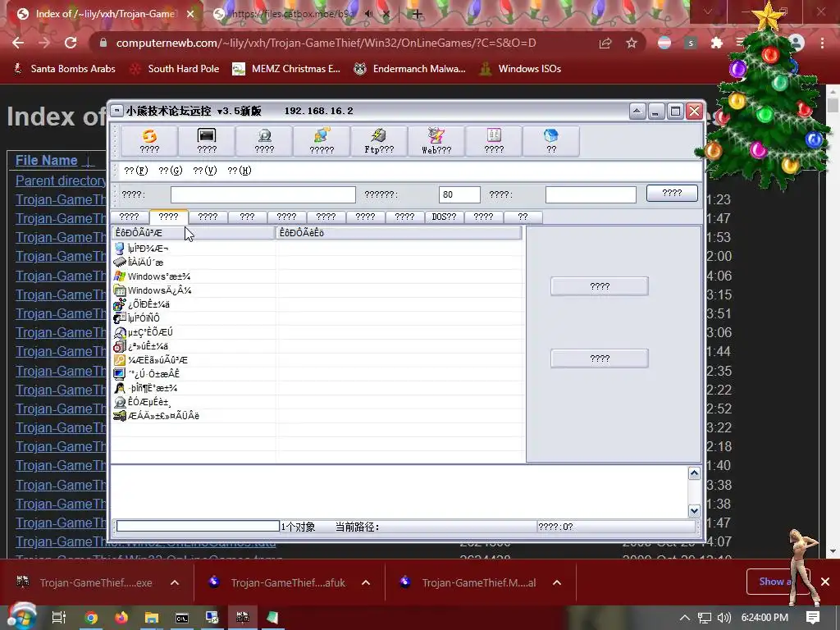Switch to the DOS?? tab
This screenshot has height=630, width=840.
coord(444,217)
